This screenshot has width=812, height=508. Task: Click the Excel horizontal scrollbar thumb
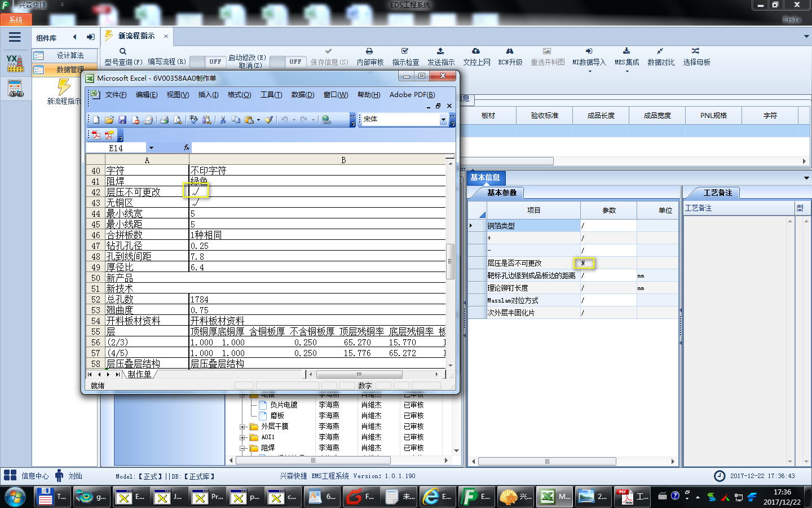[x=359, y=374]
